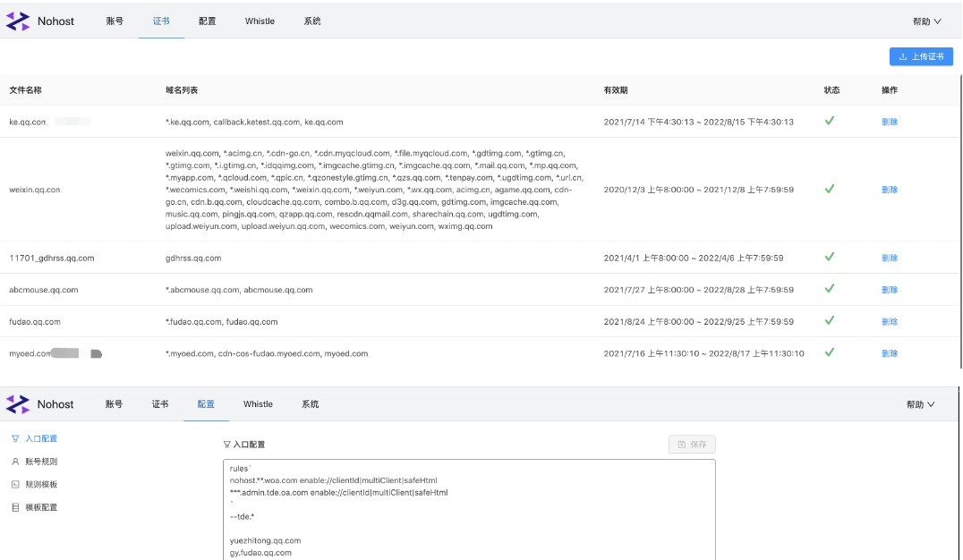Delete the myoed.com certificate via 删除
The width and height of the screenshot is (963, 560).
click(x=890, y=353)
